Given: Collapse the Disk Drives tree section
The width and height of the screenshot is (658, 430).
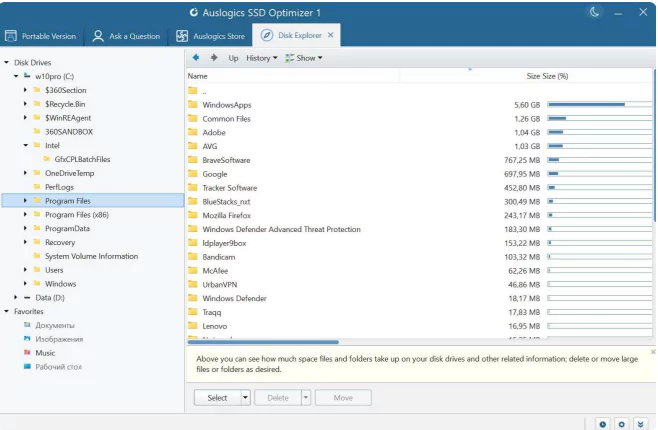Looking at the screenshot, I should click(6, 63).
